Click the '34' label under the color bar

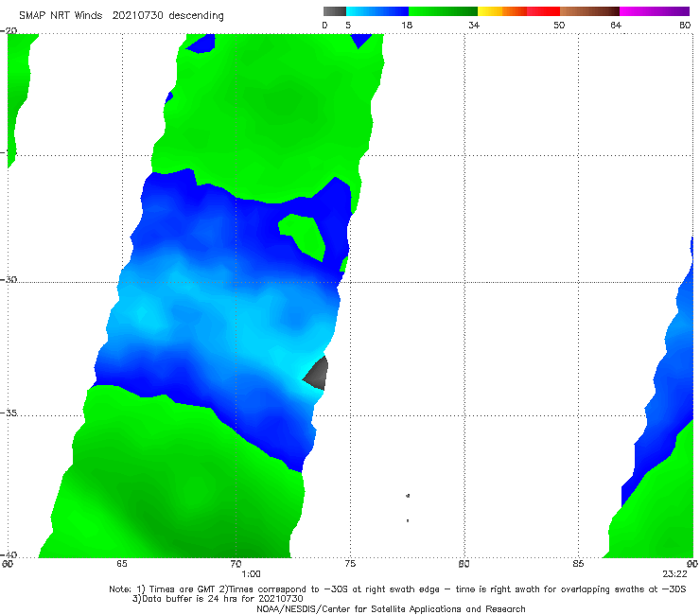point(474,25)
